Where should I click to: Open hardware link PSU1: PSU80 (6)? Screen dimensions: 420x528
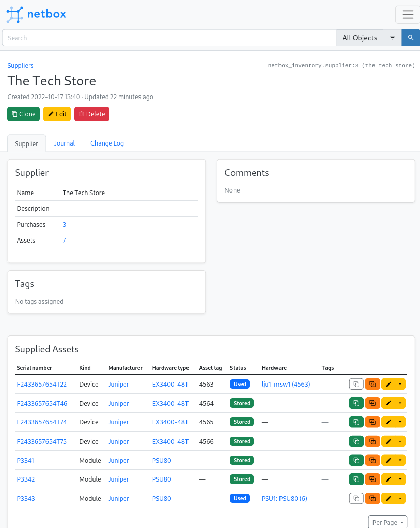click(285, 498)
